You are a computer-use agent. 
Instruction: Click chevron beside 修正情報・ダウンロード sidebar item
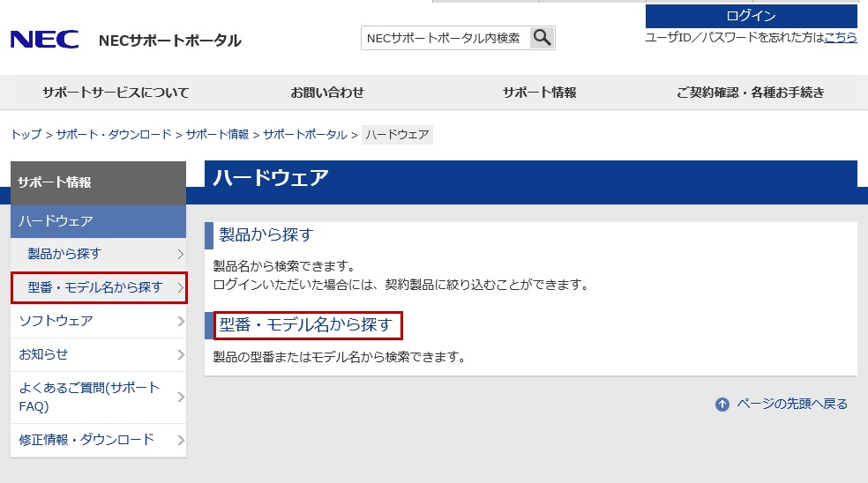(181, 440)
